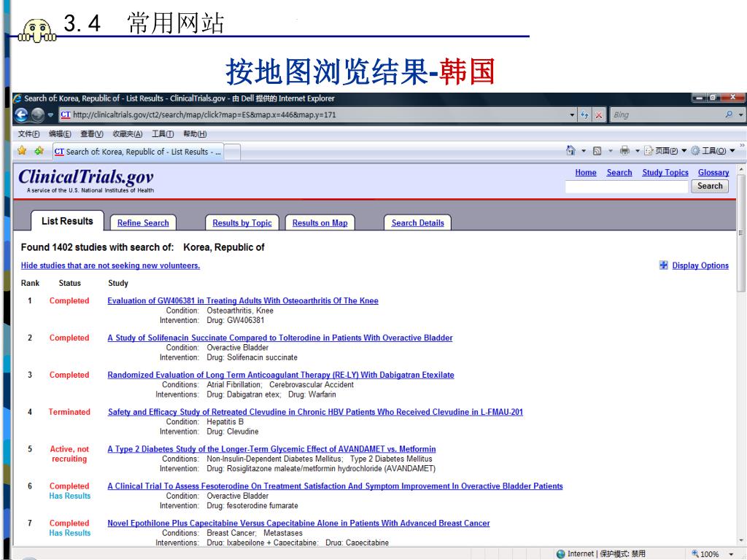Expand the feeds icon dropdown arrow
This screenshot has height=560, width=747.
click(x=611, y=151)
